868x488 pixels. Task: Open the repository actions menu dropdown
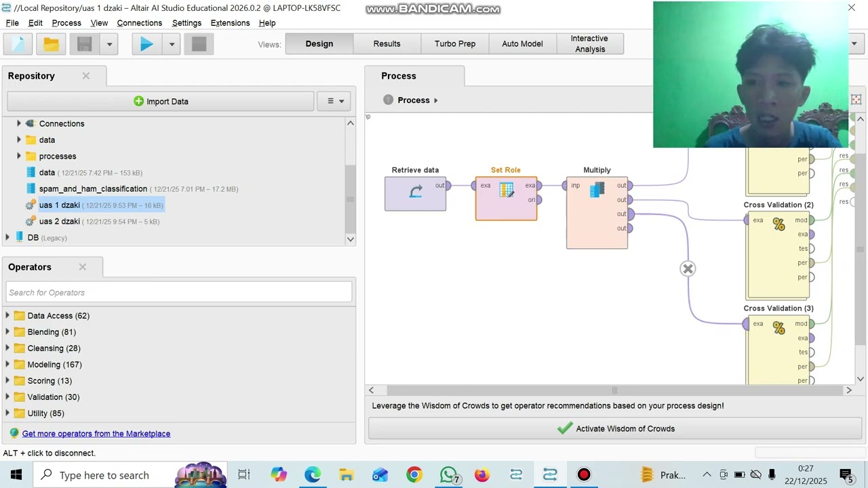[335, 102]
